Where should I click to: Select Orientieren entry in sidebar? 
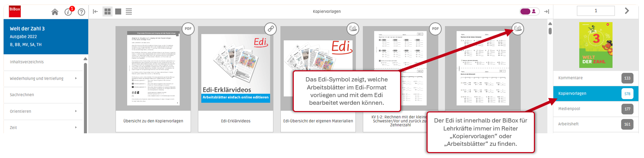(20, 111)
